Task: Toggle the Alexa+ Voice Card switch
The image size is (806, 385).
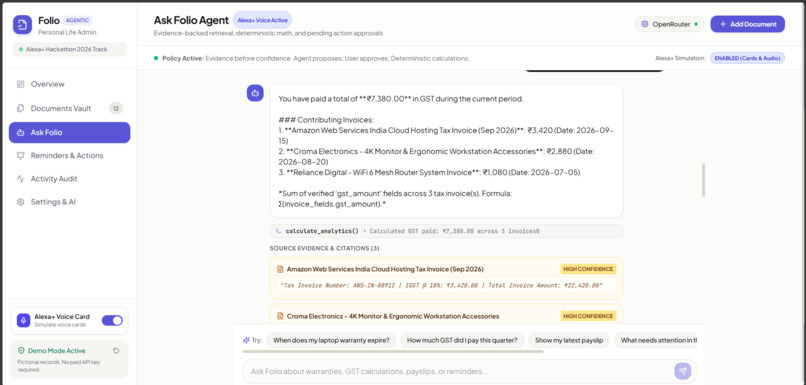Action: pyautogui.click(x=112, y=320)
